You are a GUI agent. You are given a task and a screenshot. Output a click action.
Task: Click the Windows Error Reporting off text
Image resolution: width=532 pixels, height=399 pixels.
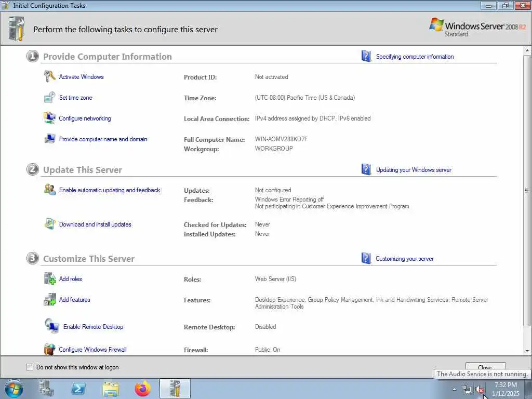pyautogui.click(x=289, y=199)
